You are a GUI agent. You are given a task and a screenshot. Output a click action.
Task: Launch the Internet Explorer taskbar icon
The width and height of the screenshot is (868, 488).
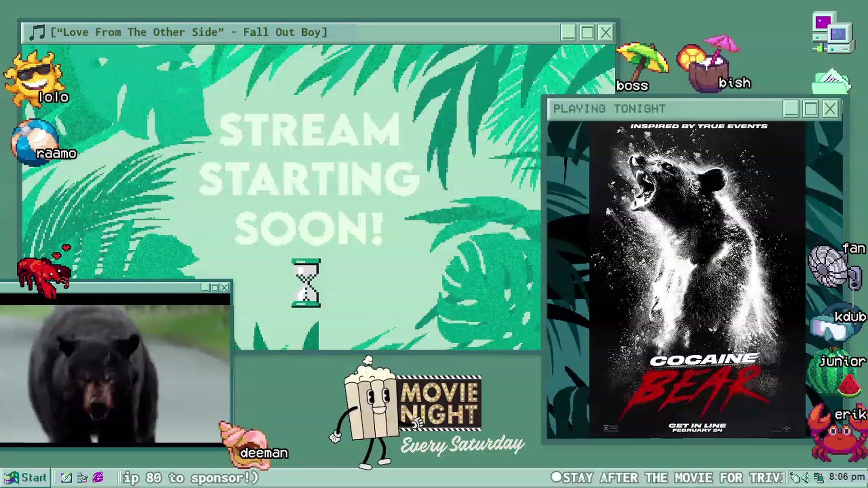pyautogui.click(x=98, y=478)
